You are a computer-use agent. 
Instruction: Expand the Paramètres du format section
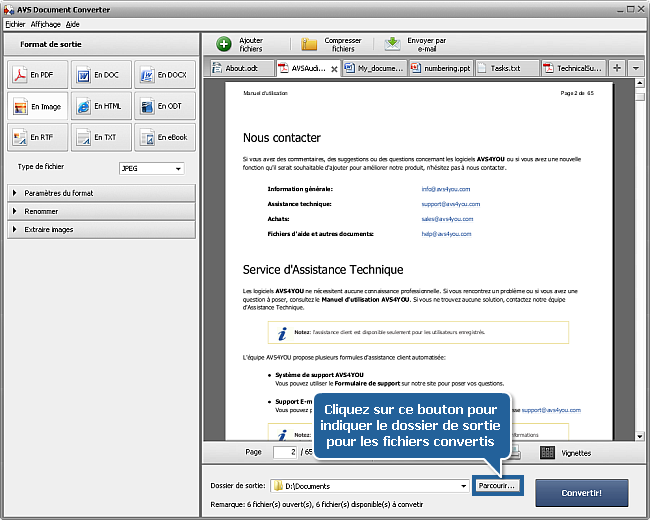[x=101, y=193]
